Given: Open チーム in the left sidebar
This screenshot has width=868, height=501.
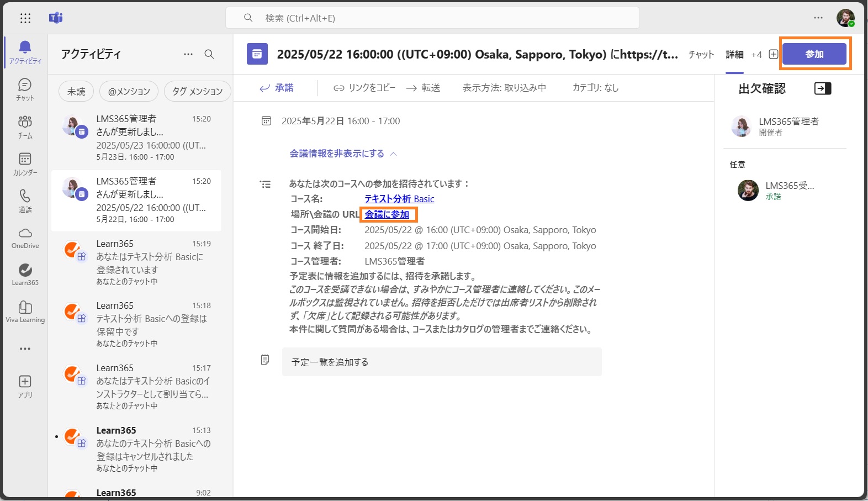Looking at the screenshot, I should click(x=25, y=126).
